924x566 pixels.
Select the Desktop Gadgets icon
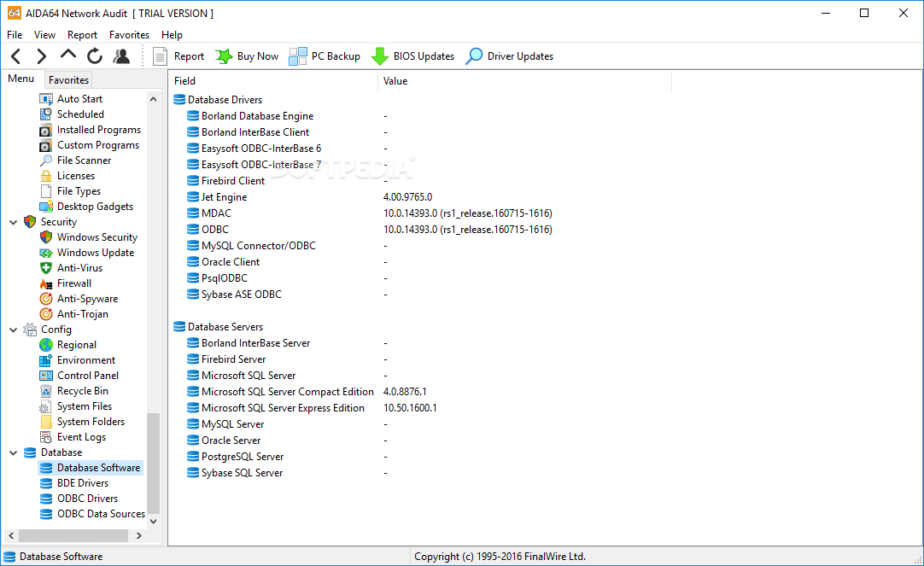(45, 206)
